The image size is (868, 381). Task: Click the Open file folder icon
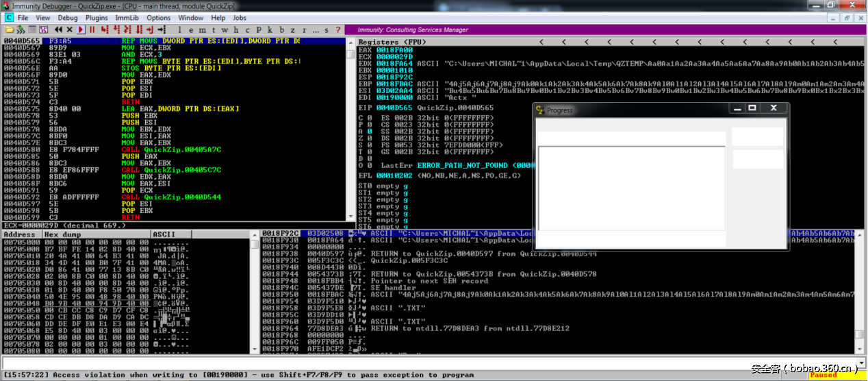[10, 30]
